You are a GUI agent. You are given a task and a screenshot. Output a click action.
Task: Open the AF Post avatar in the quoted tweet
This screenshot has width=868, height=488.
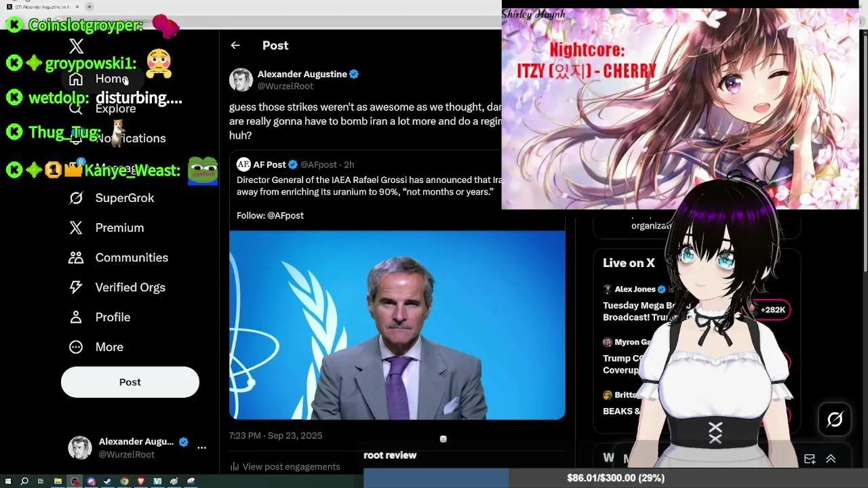click(243, 165)
